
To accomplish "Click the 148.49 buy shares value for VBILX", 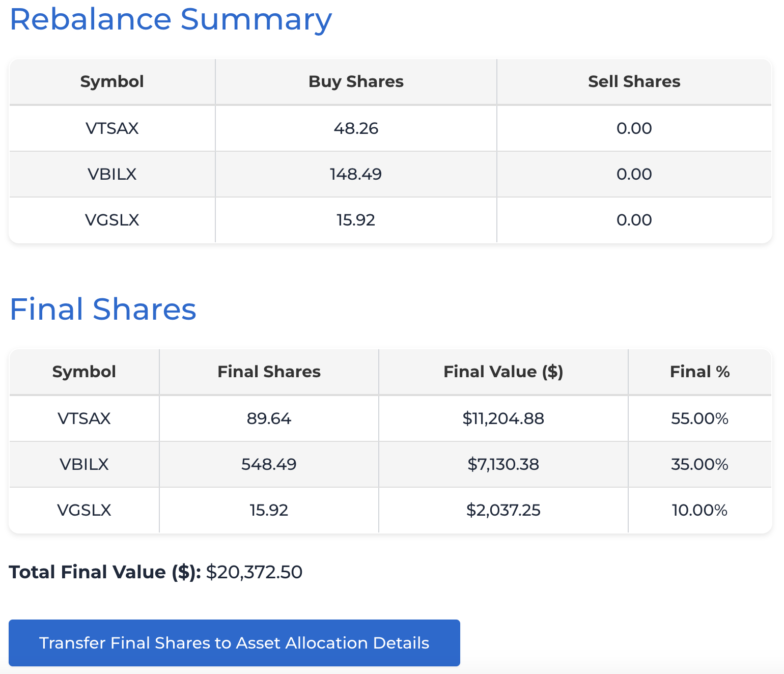I will tap(355, 174).
